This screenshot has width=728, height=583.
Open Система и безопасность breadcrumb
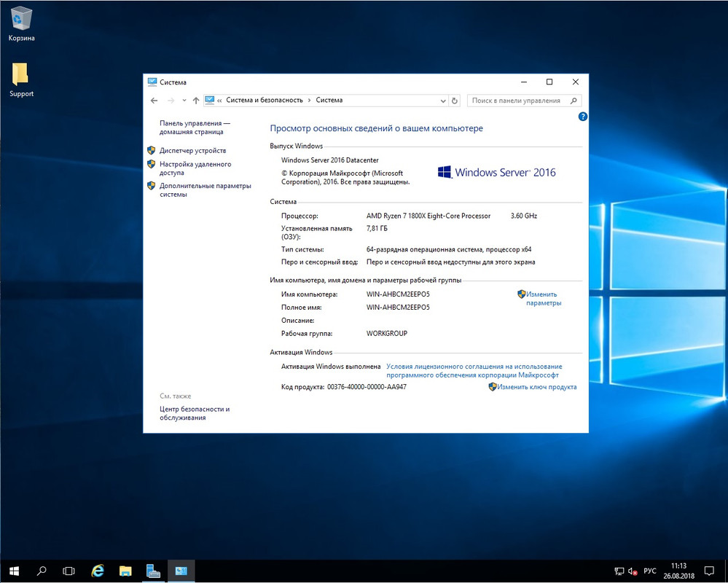(x=265, y=100)
